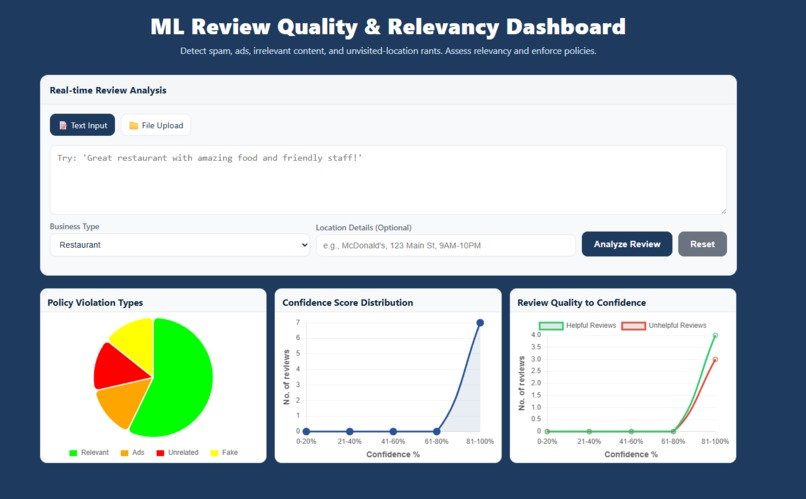The height and width of the screenshot is (499, 806).
Task: Click inside the review text area
Action: [x=388, y=179]
